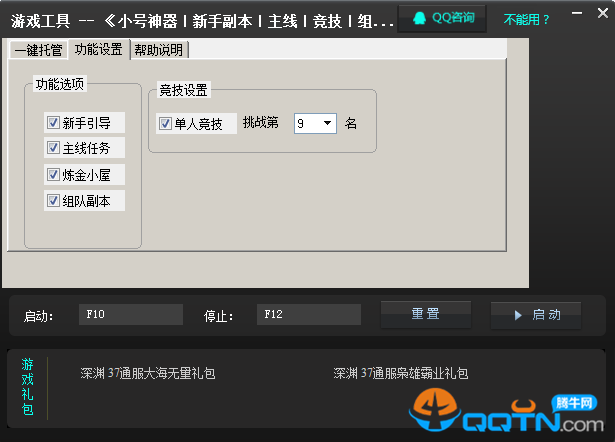The height and width of the screenshot is (442, 615).
Task: Click the 启动 hotkey field showing F10
Action: (131, 315)
